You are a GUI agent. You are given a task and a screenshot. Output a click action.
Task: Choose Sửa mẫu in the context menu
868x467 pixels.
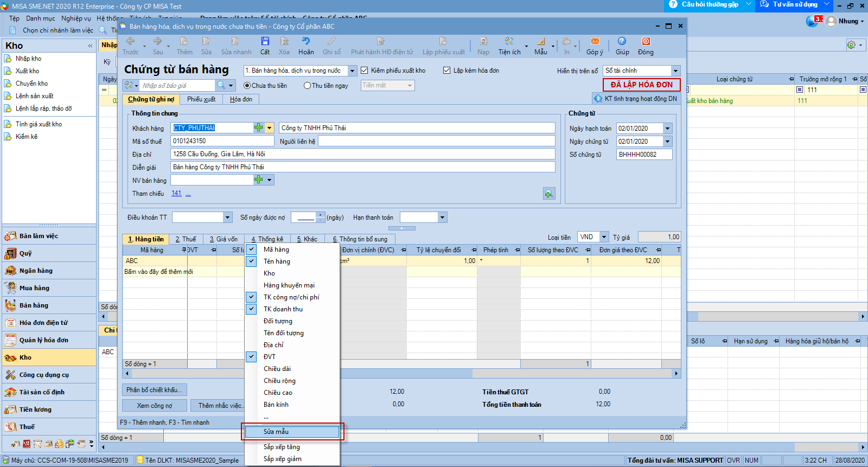coord(292,432)
